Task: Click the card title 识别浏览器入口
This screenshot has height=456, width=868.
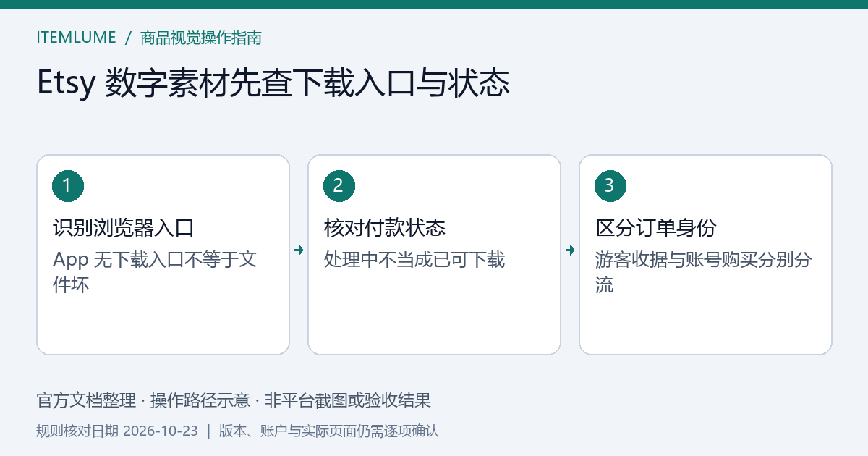Action: pyautogui.click(x=123, y=228)
